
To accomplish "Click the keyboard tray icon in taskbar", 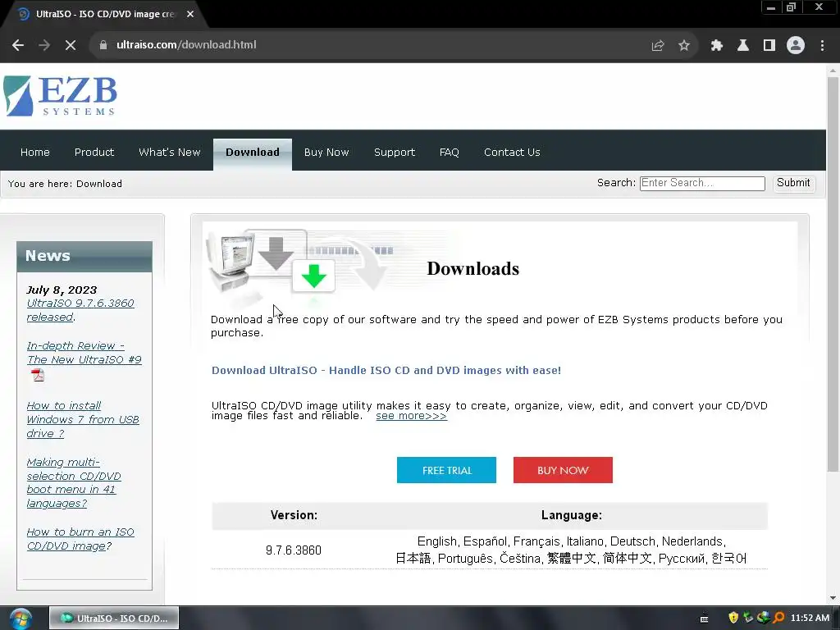I will click(704, 619).
